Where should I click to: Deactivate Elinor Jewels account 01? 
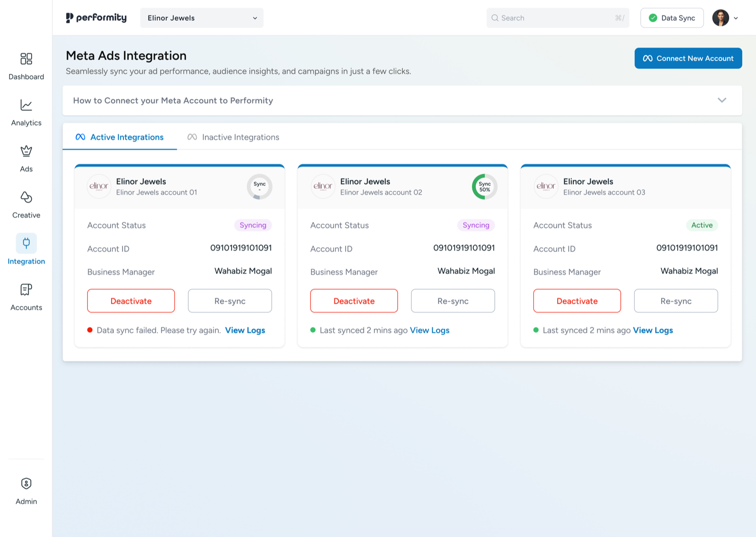coord(131,301)
